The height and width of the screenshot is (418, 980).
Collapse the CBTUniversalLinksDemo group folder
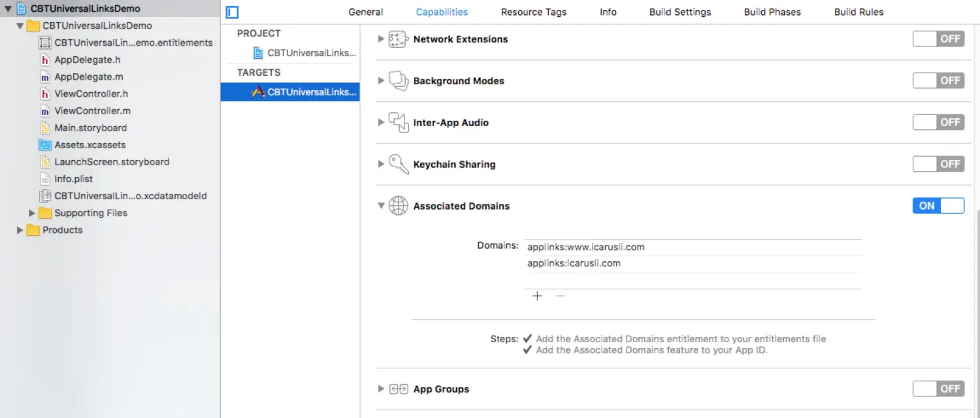[20, 26]
